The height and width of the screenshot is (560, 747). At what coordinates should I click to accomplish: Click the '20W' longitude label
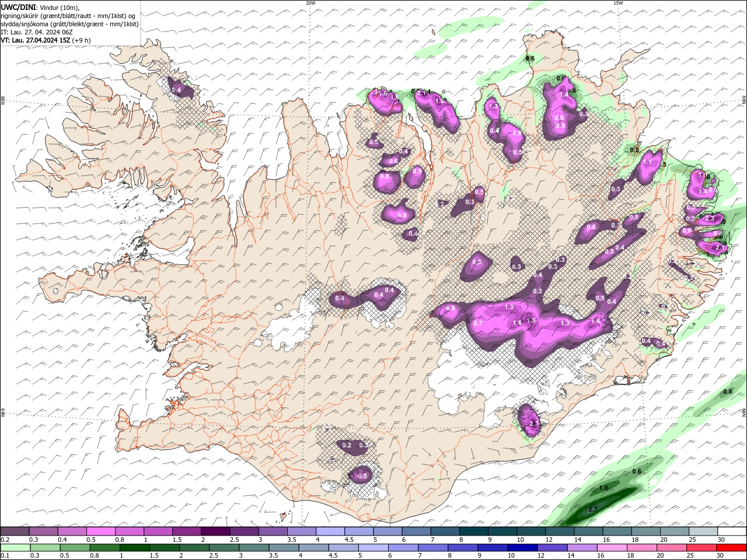[x=310, y=3]
